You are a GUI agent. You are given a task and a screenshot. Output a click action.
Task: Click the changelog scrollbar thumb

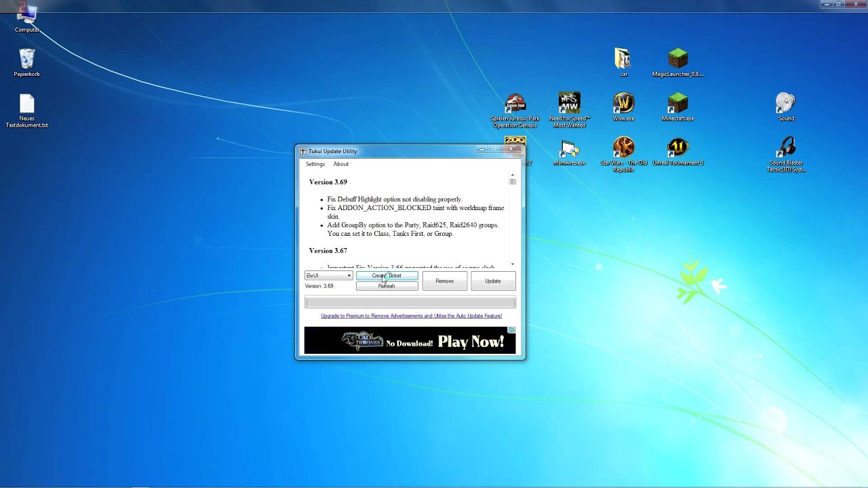[513, 182]
